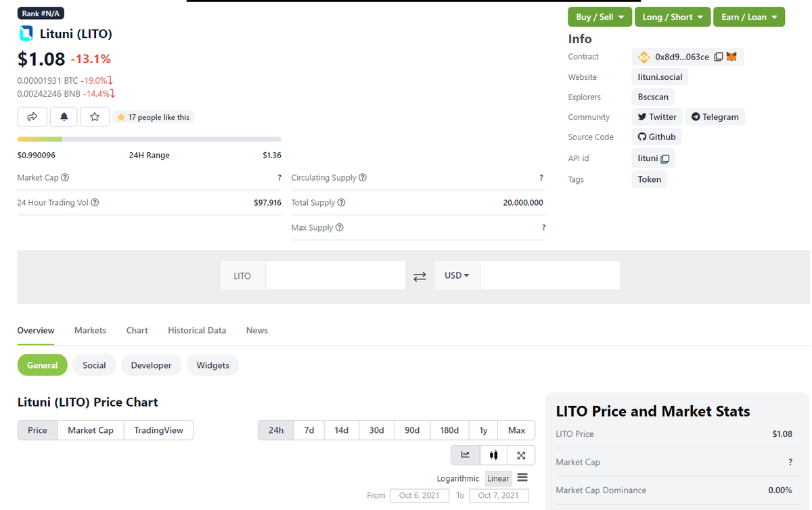Open the Buy / Sell dropdown

click(600, 17)
